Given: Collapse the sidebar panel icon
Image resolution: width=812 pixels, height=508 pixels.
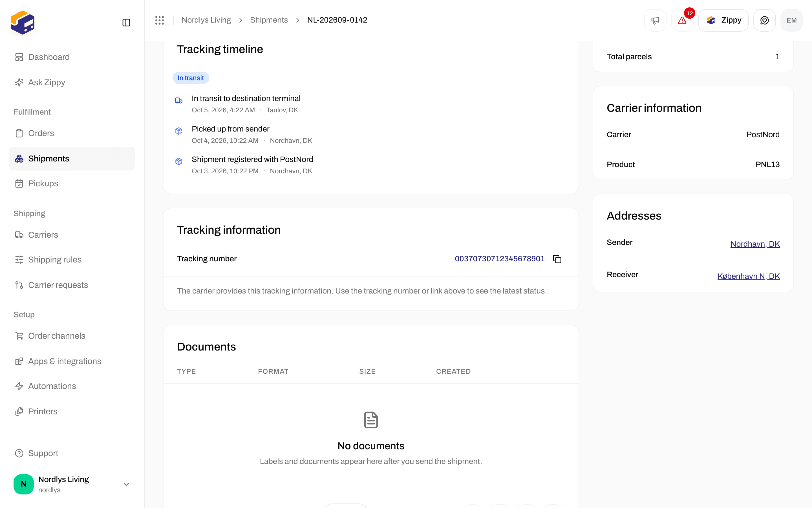Looking at the screenshot, I should point(126,23).
